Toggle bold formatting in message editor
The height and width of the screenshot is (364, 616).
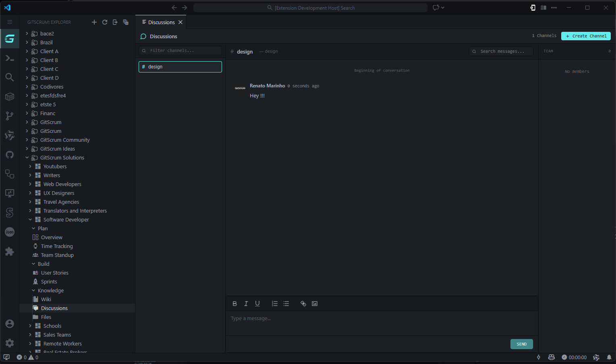(235, 304)
